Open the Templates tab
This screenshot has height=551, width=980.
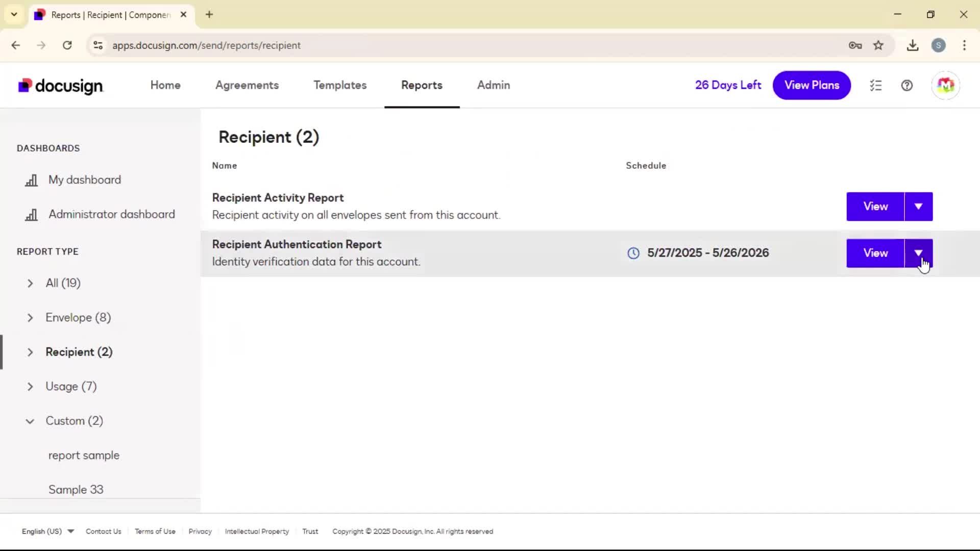tap(340, 85)
